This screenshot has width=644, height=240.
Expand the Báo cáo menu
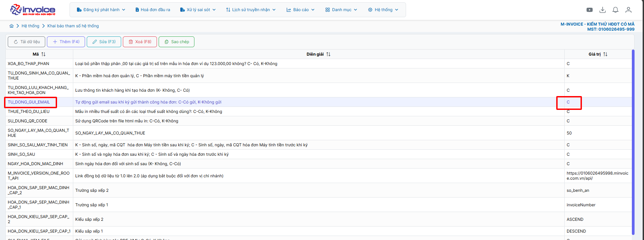(x=300, y=10)
